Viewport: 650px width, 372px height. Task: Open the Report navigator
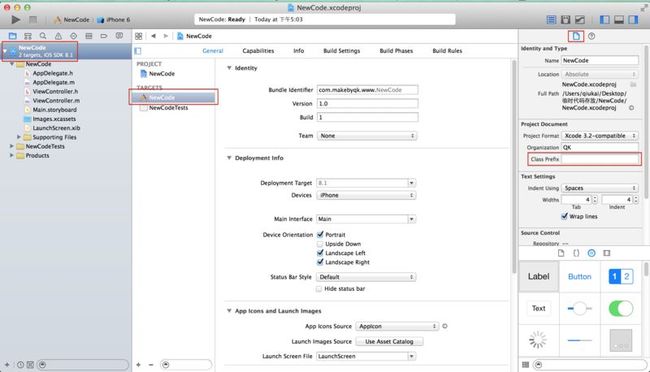point(119,36)
